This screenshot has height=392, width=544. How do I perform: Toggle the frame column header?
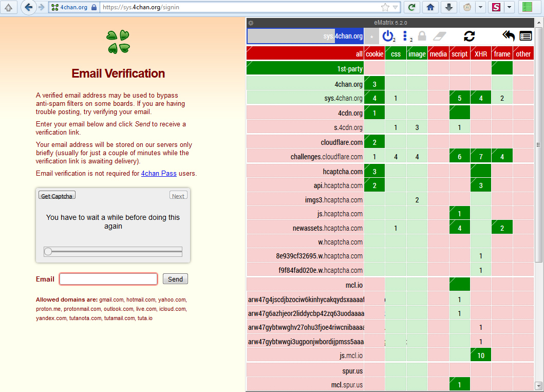[502, 54]
